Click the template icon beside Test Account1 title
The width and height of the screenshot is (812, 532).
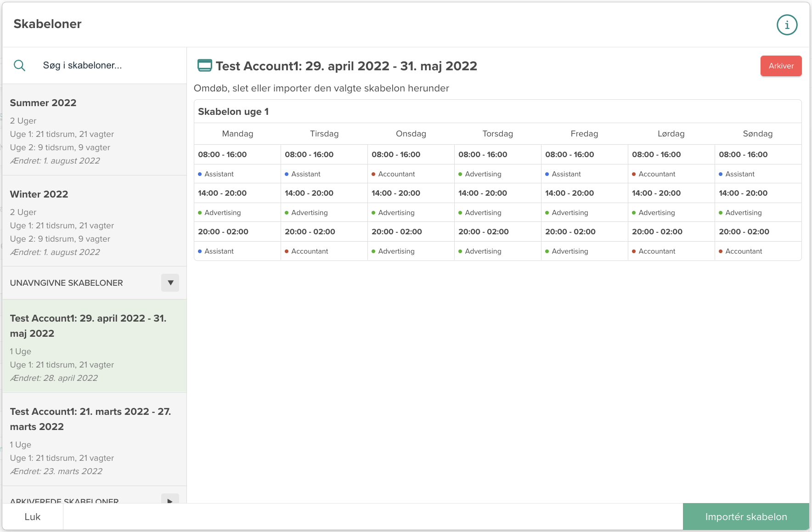(204, 66)
